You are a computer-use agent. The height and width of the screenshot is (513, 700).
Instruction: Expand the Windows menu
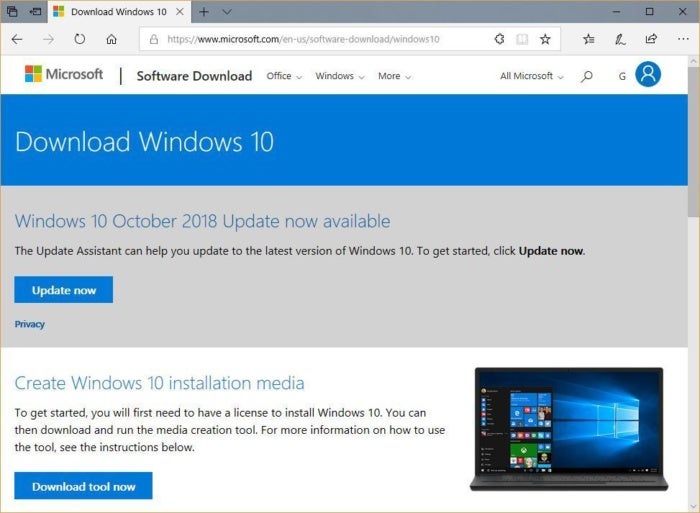[x=340, y=76]
